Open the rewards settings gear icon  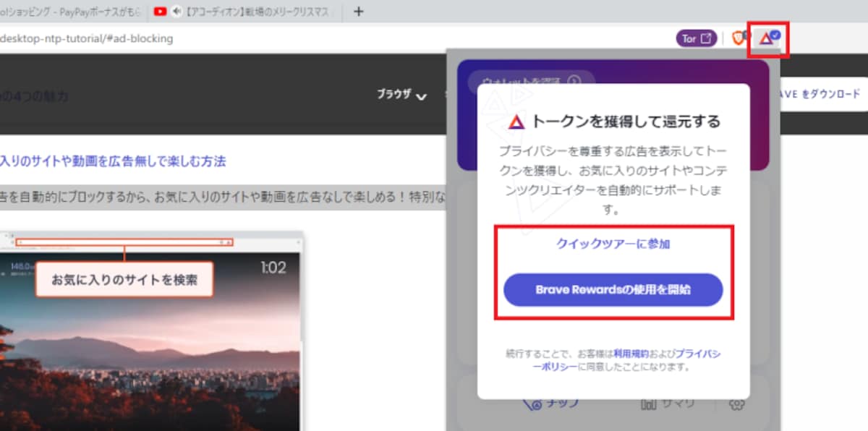pyautogui.click(x=736, y=404)
